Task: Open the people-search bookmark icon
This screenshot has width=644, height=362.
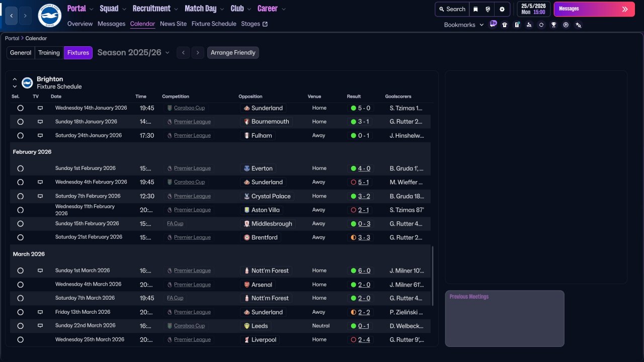Action: [529, 25]
